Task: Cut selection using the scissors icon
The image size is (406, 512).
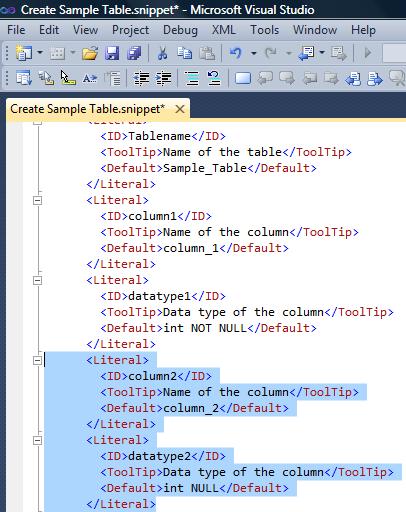Action: 162,53
